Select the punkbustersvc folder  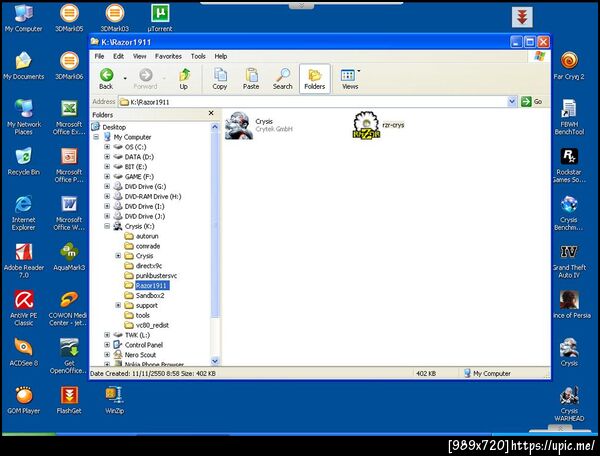click(x=156, y=276)
